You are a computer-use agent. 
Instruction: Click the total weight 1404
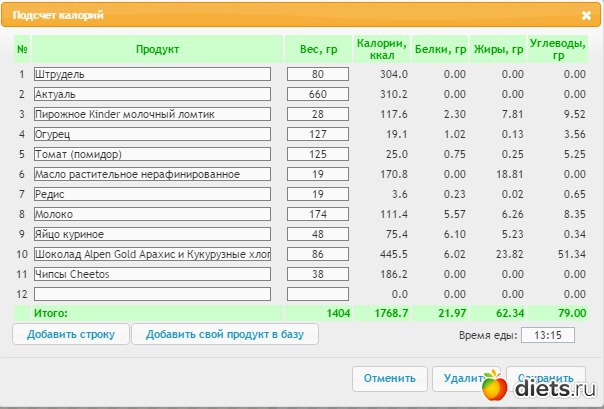(338, 313)
